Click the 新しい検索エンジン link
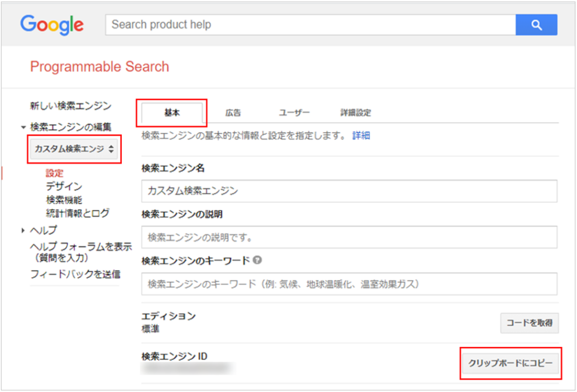The width and height of the screenshot is (577, 392). click(x=70, y=106)
